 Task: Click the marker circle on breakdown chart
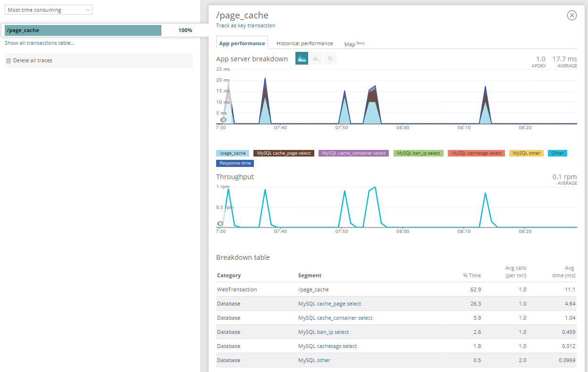[223, 120]
